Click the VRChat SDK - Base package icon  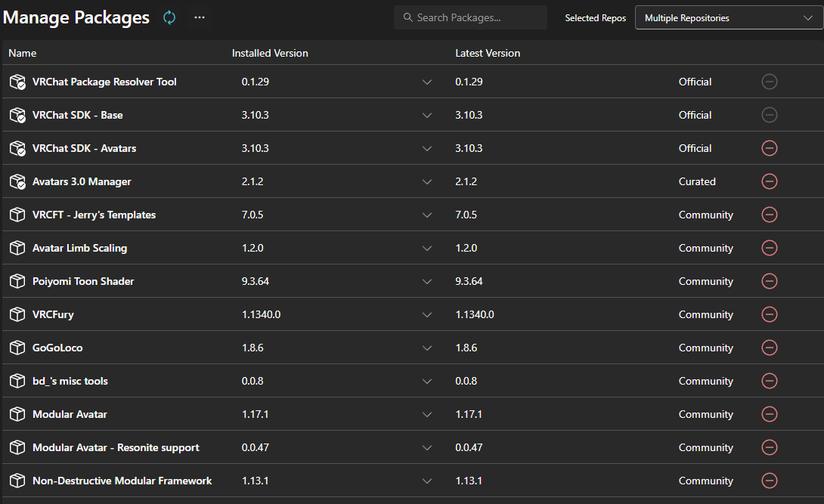click(17, 115)
